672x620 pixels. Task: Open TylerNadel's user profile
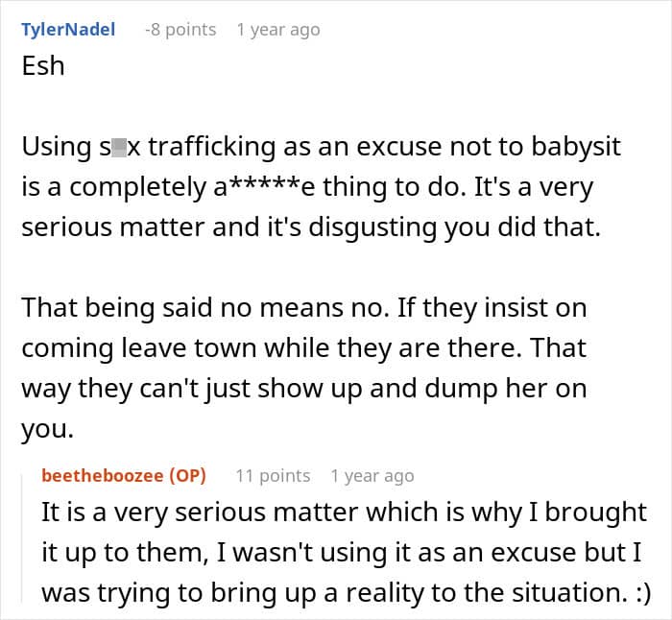click(68, 30)
